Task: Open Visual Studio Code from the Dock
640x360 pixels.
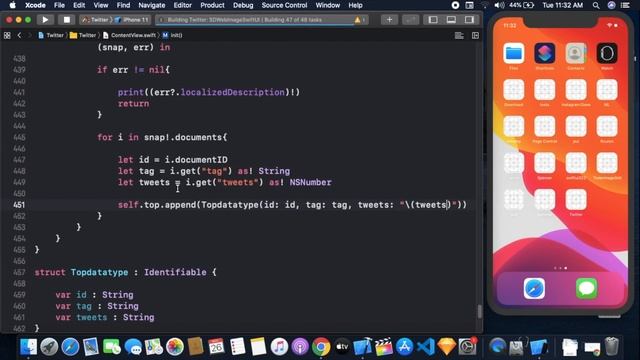Action: (x=426, y=347)
